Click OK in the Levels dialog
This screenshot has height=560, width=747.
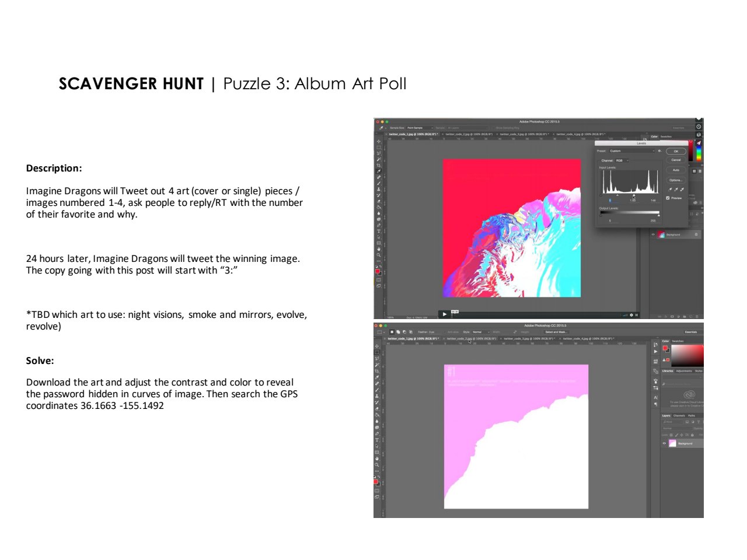[676, 151]
